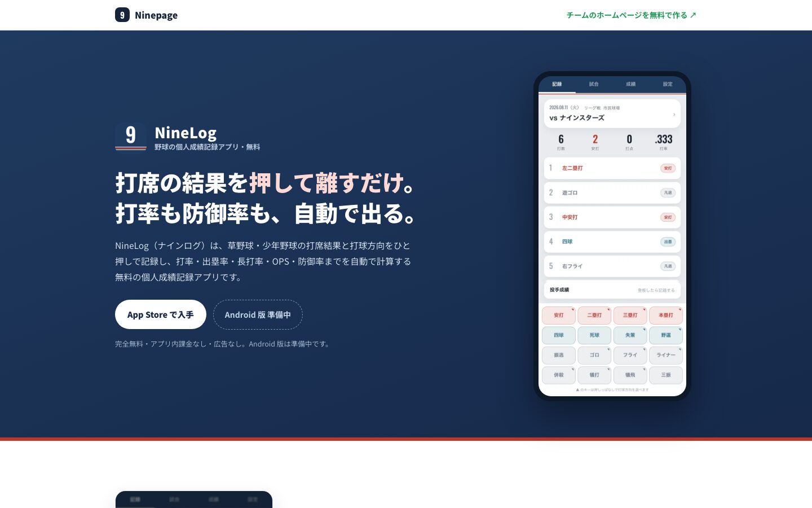Click the 安打 badge on 左二塁打 row

coord(668,168)
